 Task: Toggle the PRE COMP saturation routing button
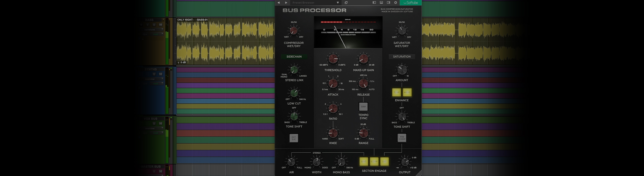(x=402, y=138)
